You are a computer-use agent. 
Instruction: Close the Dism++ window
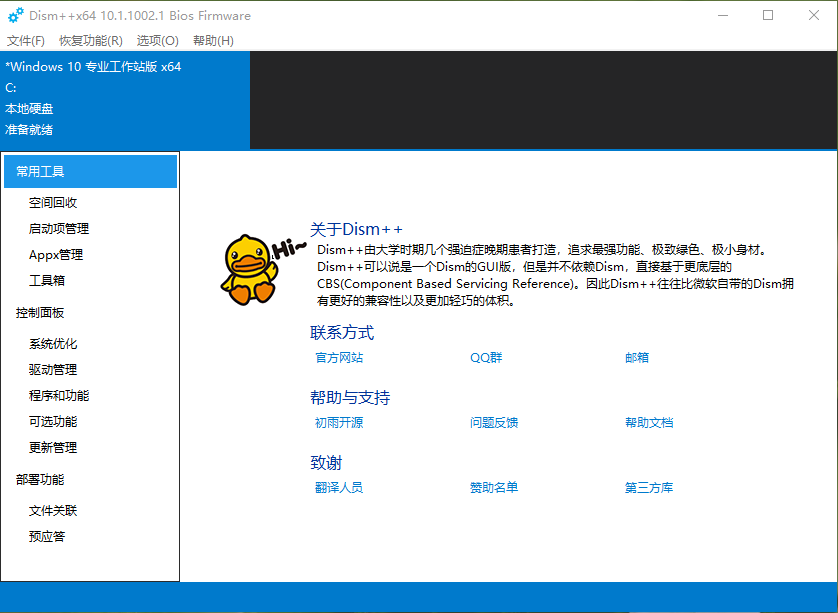pos(813,15)
